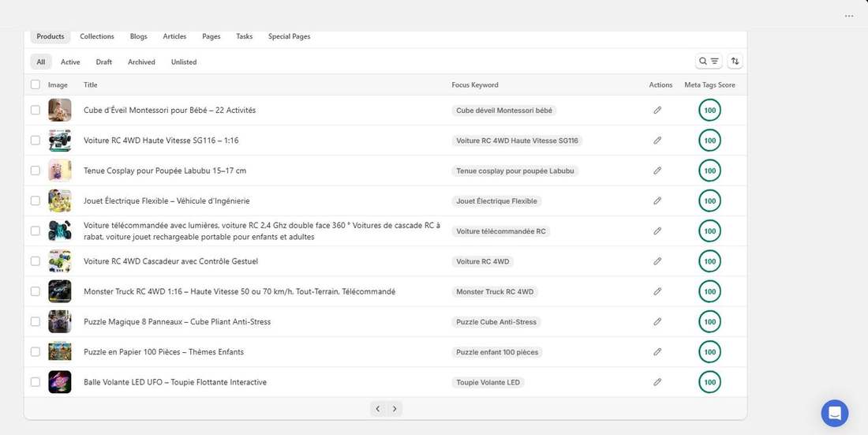
Task: Go to the next page of products
Action: coord(394,409)
